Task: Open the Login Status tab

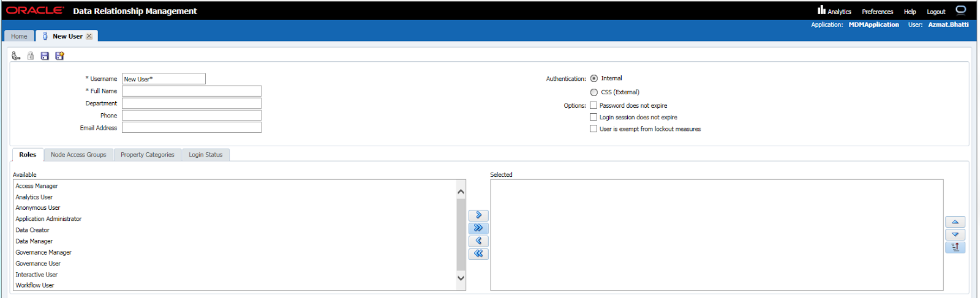Action: [206, 155]
